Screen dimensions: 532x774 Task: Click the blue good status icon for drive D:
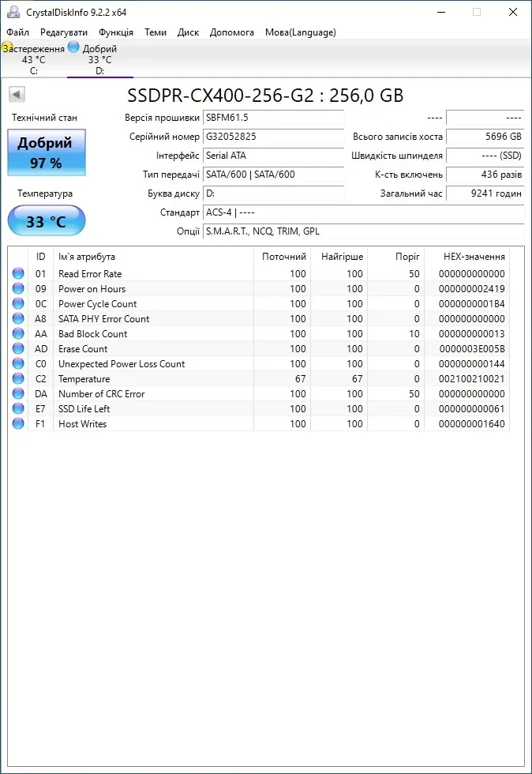pyautogui.click(x=73, y=47)
